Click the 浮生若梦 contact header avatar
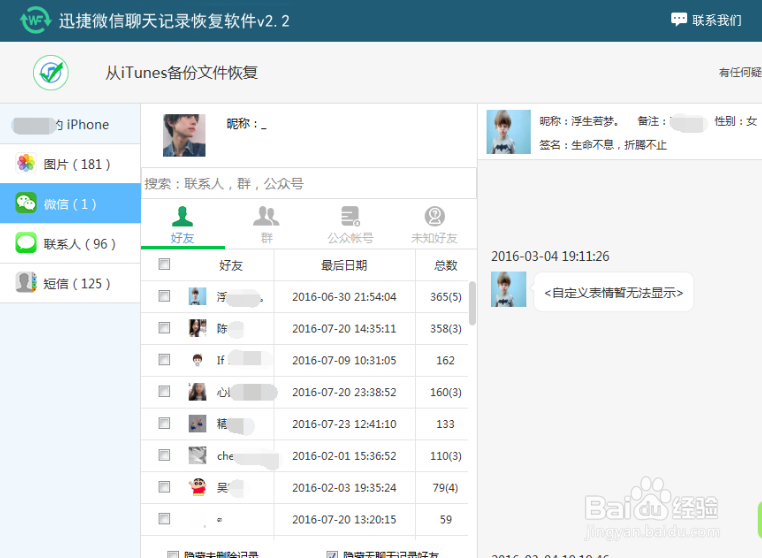 (508, 132)
